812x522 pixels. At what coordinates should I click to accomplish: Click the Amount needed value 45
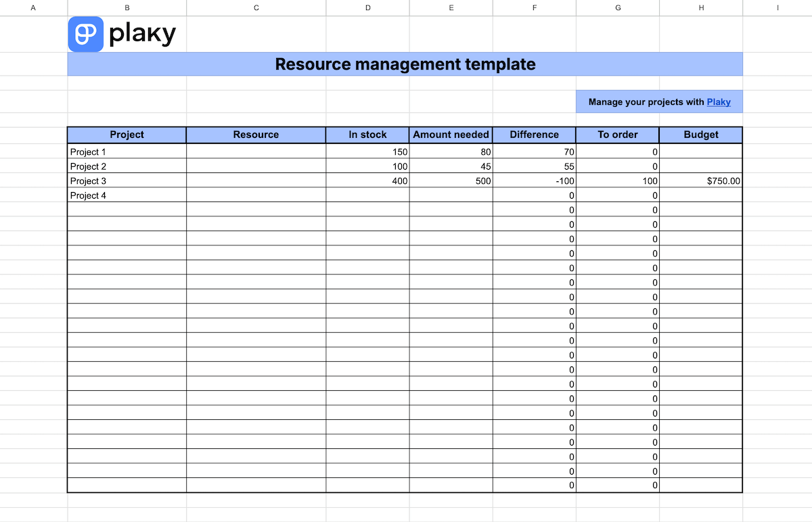pyautogui.click(x=451, y=166)
